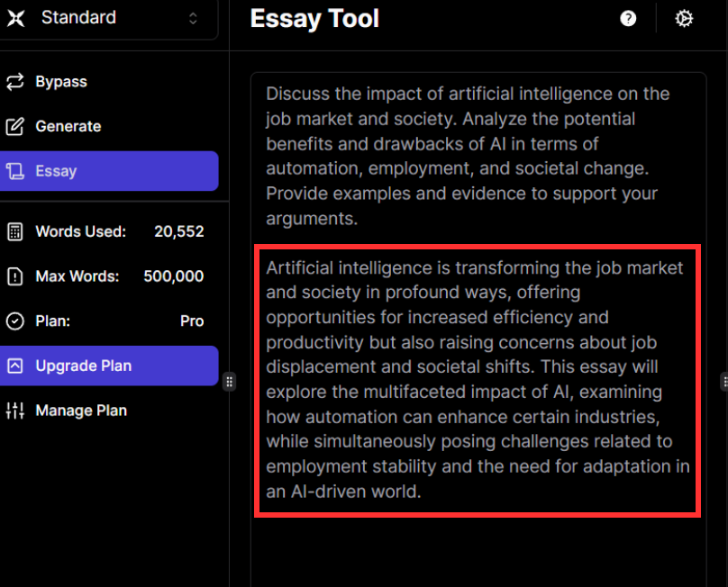Click the generated essay paragraph output
Image resolution: width=728 pixels, height=587 pixels.
tap(478, 380)
